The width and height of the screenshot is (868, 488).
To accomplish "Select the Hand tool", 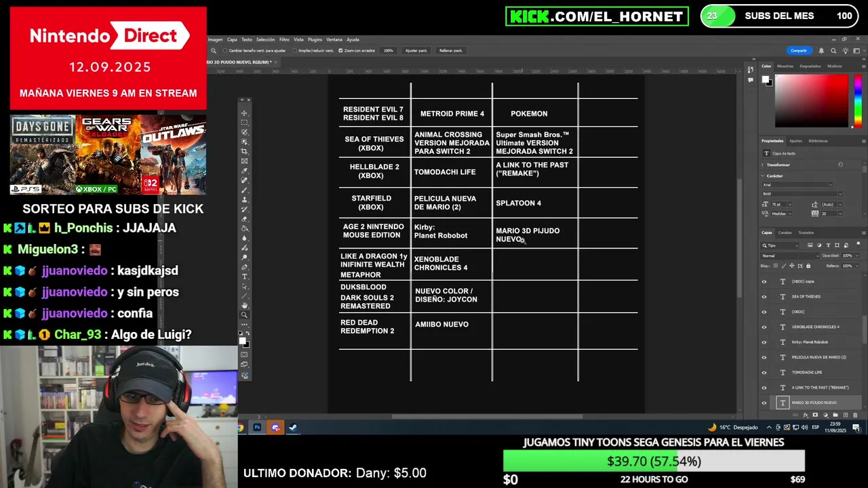I will 245,305.
